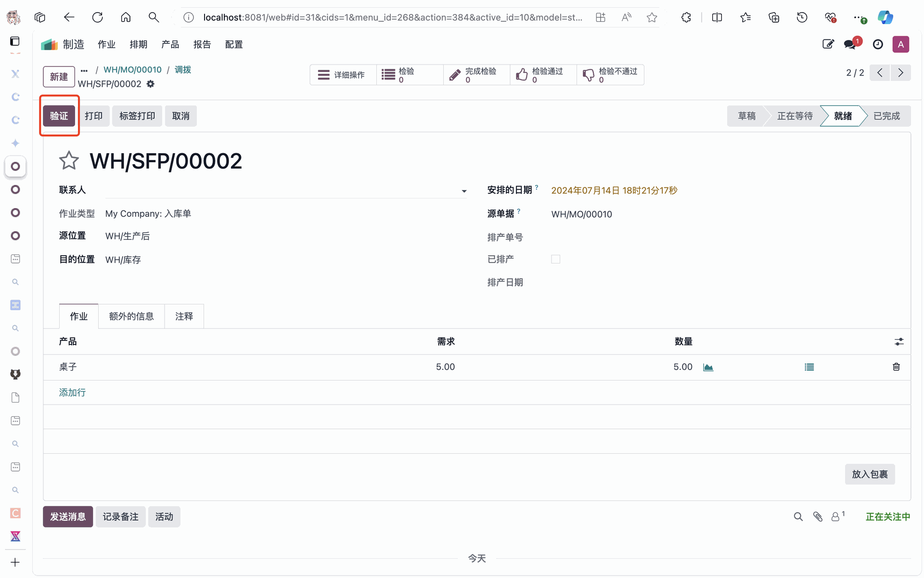Toggle the 已排产 checkbox
This screenshot has height=578, width=924.
click(x=556, y=259)
